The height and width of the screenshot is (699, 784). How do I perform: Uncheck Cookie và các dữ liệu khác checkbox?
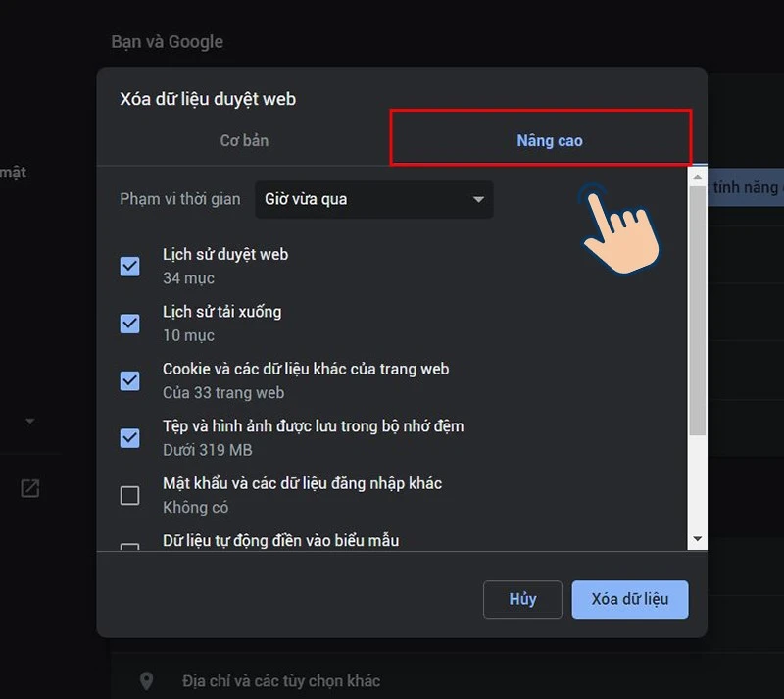pos(129,380)
